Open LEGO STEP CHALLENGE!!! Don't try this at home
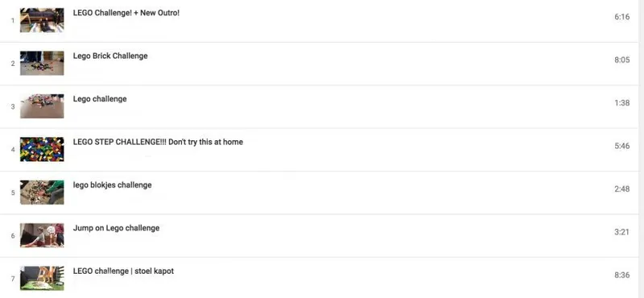 pos(158,142)
